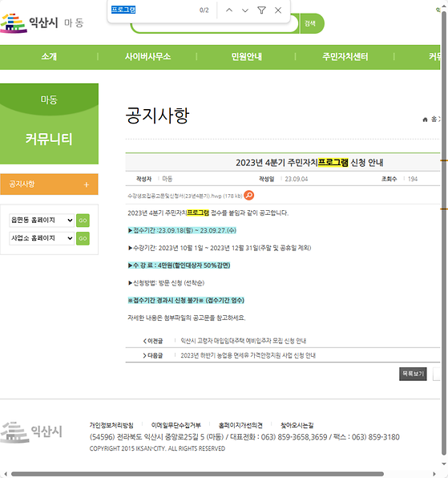Open previous post 고령자 매입임대주택 안내

(244, 341)
